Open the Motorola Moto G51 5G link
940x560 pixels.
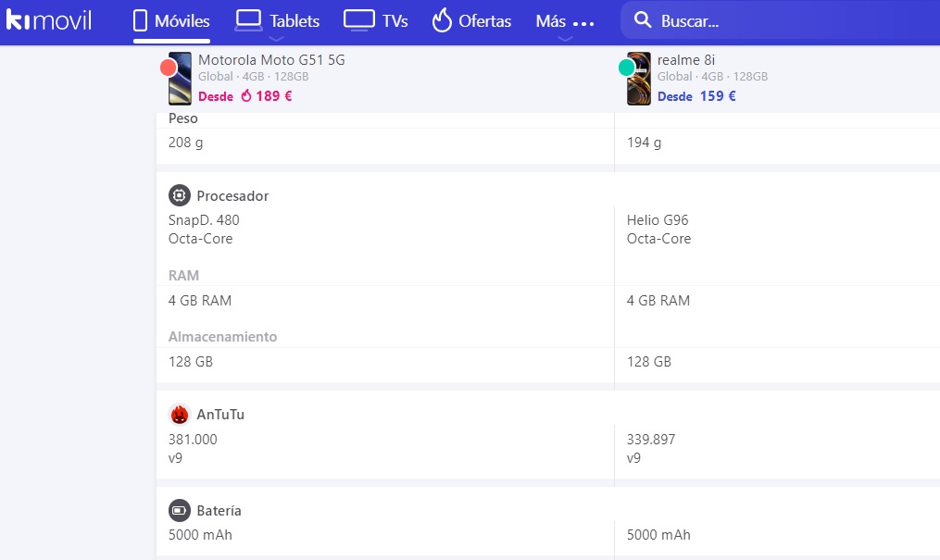(x=271, y=60)
